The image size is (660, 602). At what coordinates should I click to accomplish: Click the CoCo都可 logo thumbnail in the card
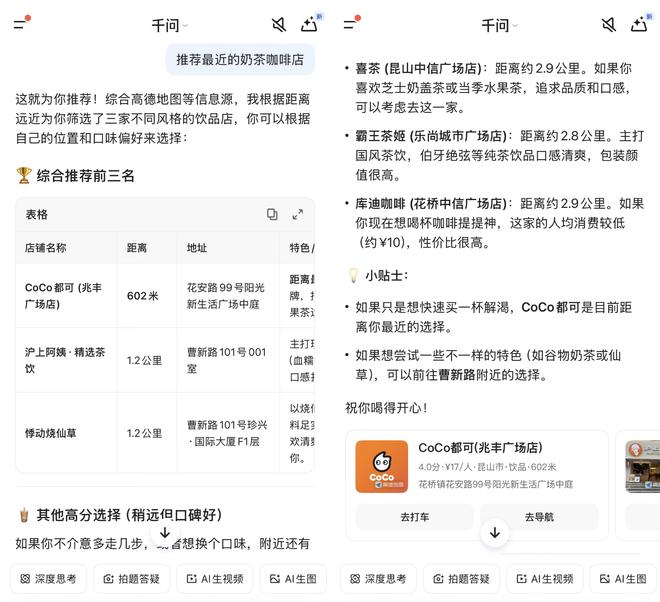click(x=381, y=466)
